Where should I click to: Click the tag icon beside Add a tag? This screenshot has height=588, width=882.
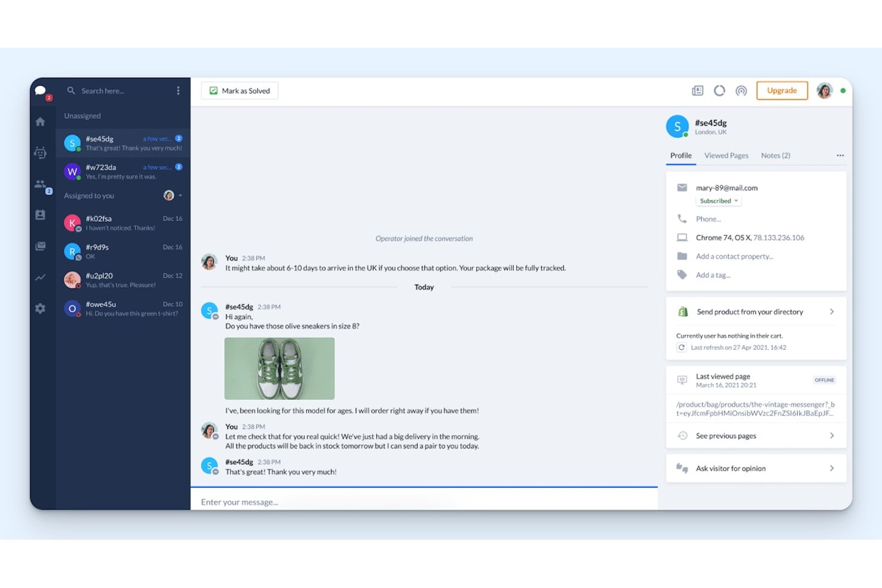pos(682,275)
